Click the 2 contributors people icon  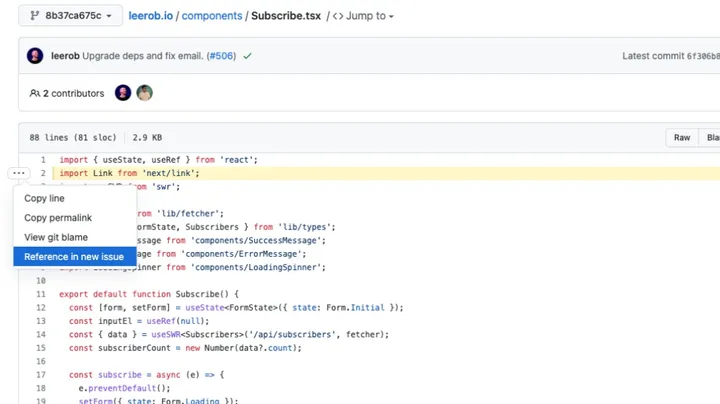pyautogui.click(x=35, y=93)
